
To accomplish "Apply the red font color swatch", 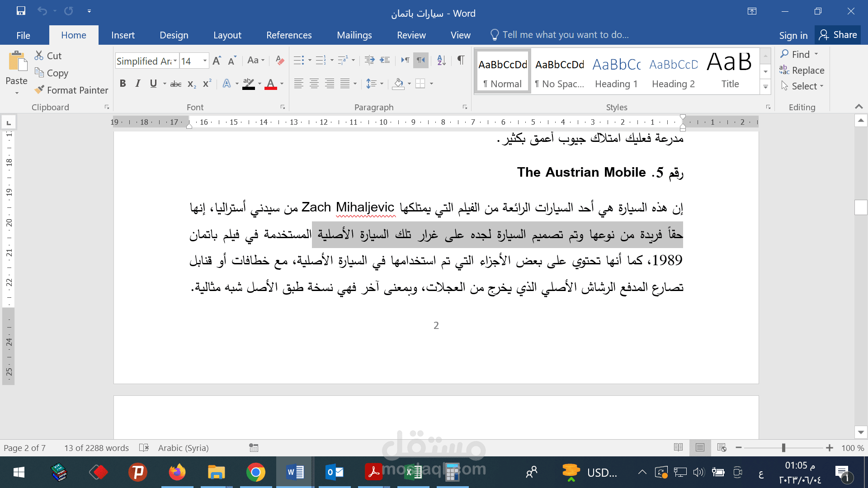I will (270, 84).
